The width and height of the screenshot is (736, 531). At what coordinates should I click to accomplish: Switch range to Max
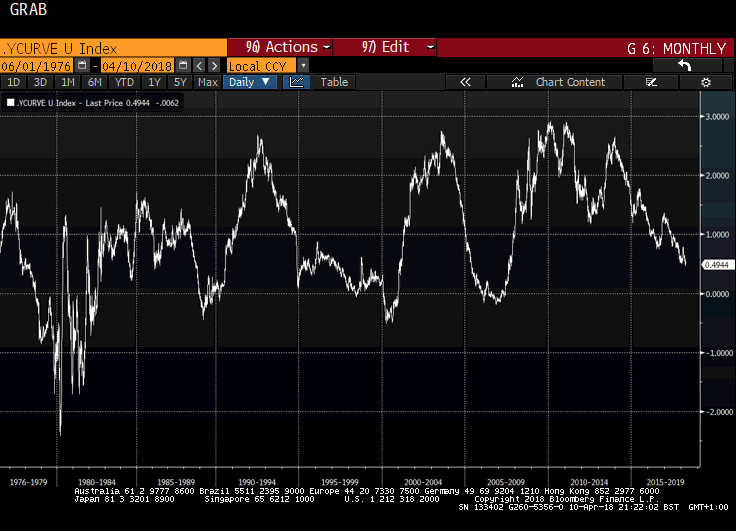(207, 82)
